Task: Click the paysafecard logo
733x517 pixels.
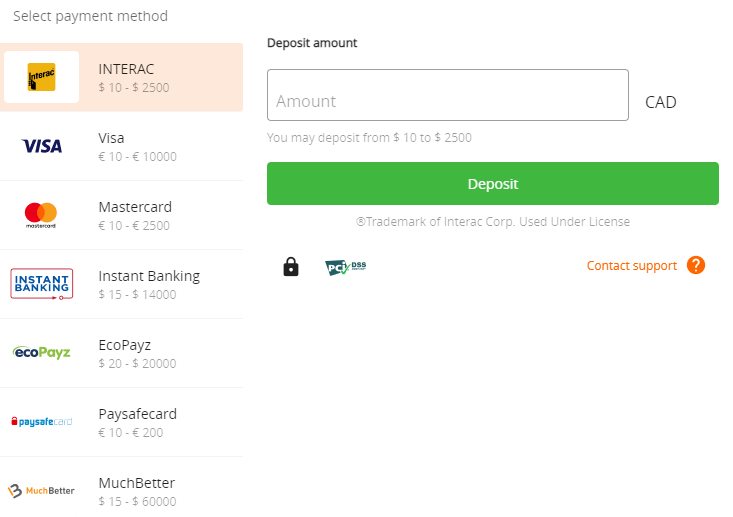Action: (x=42, y=422)
